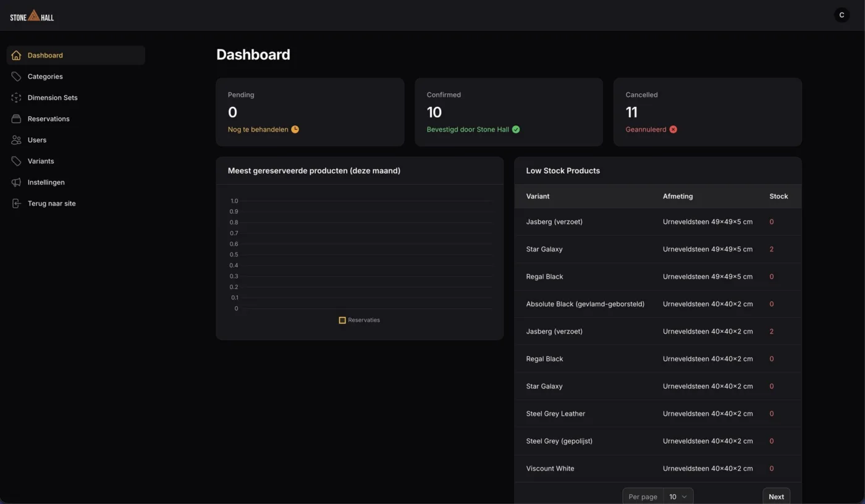The width and height of the screenshot is (865, 504).
Task: Click the Categories tag icon
Action: tap(16, 77)
